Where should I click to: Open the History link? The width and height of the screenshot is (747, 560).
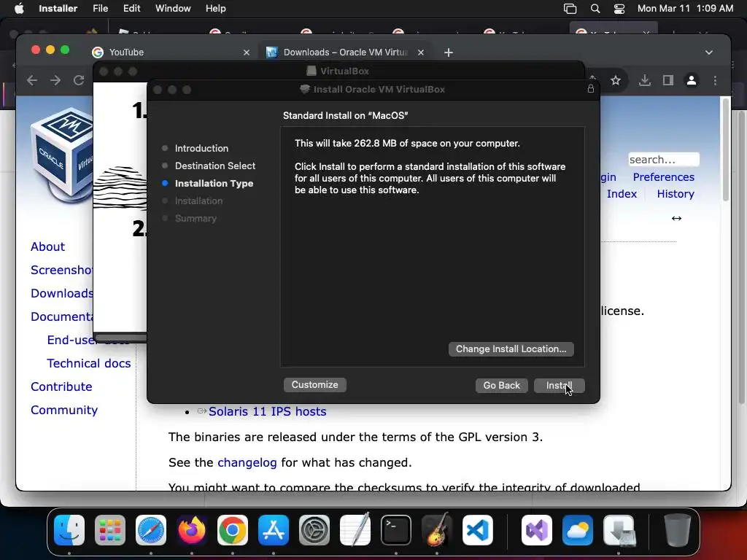point(675,194)
